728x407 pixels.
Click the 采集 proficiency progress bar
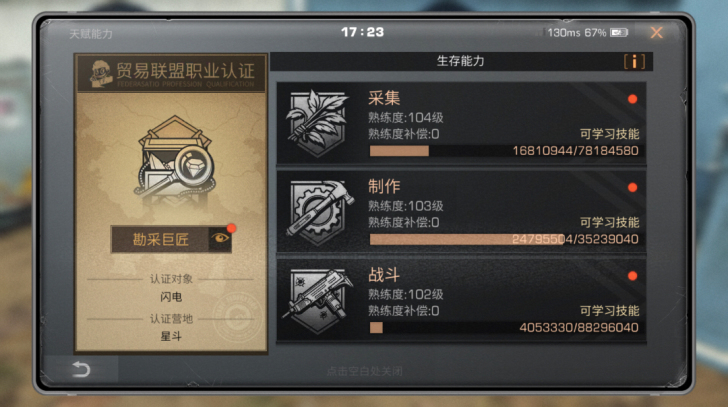pos(504,151)
